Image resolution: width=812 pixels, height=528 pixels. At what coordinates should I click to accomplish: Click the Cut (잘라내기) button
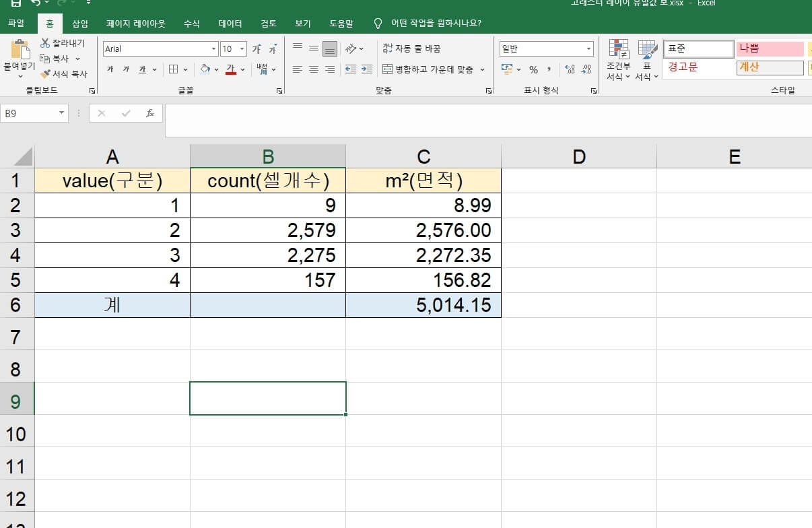(62, 43)
